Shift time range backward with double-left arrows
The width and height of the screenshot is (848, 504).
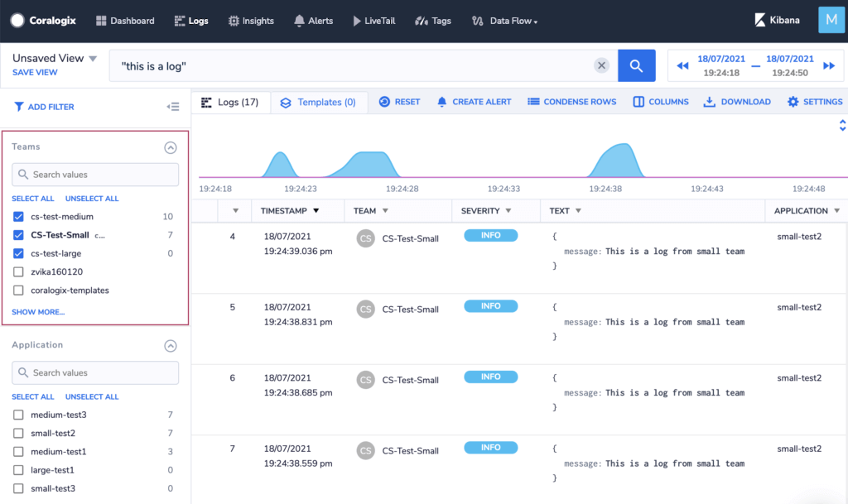pyautogui.click(x=682, y=66)
